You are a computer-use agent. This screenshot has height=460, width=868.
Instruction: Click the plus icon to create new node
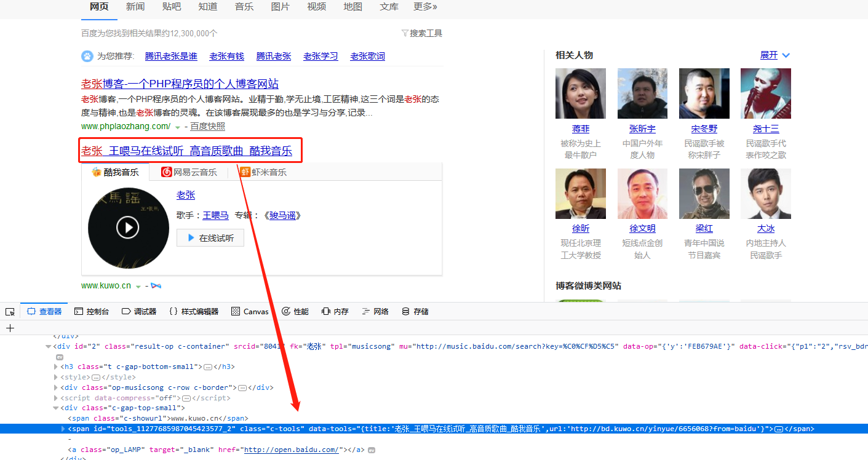pos(10,328)
